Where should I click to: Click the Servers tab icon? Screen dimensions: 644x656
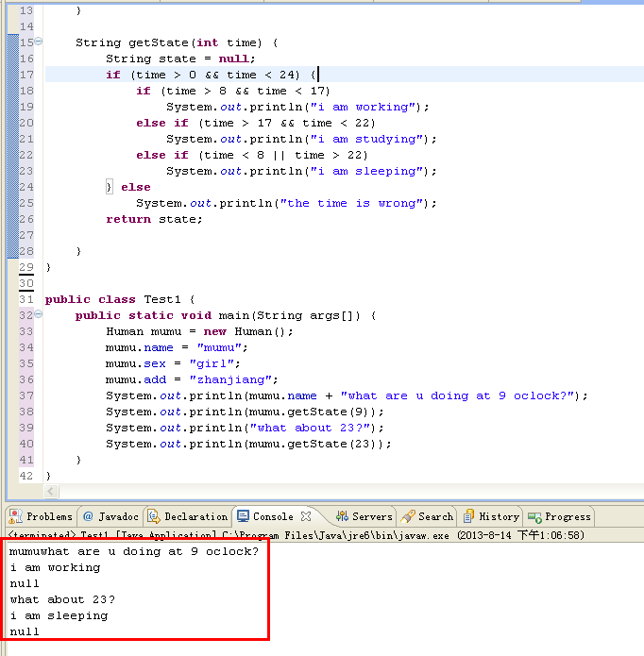coord(342,516)
